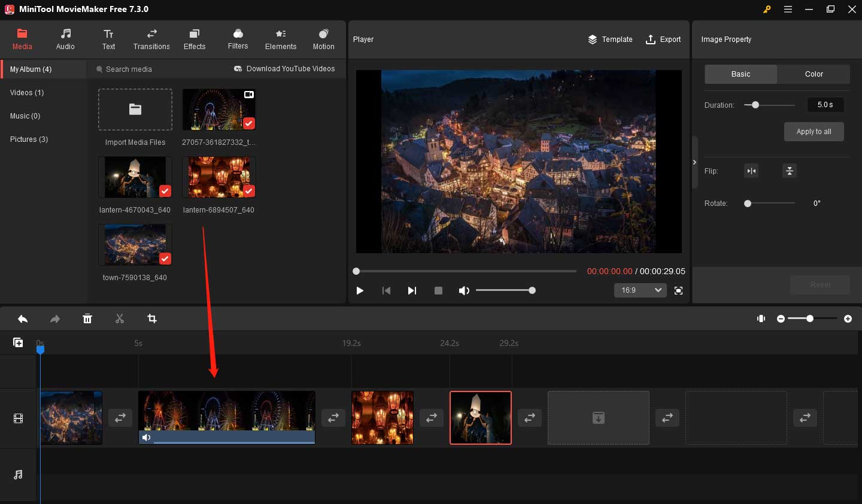Click add track icon

[x=18, y=342]
